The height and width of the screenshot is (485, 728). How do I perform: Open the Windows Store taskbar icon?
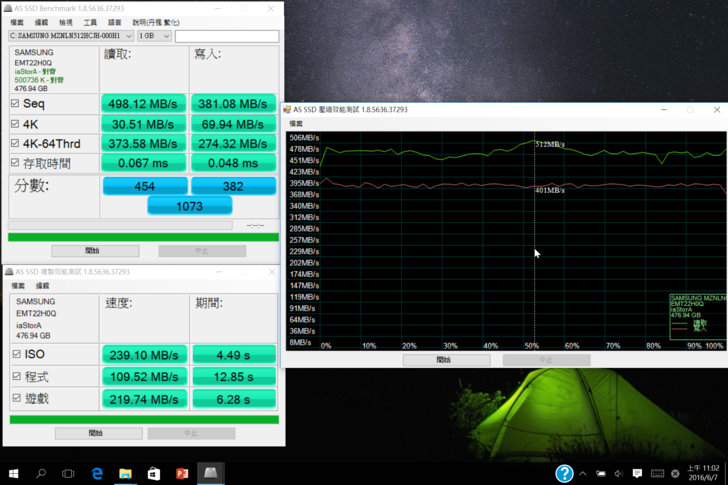coord(153,473)
